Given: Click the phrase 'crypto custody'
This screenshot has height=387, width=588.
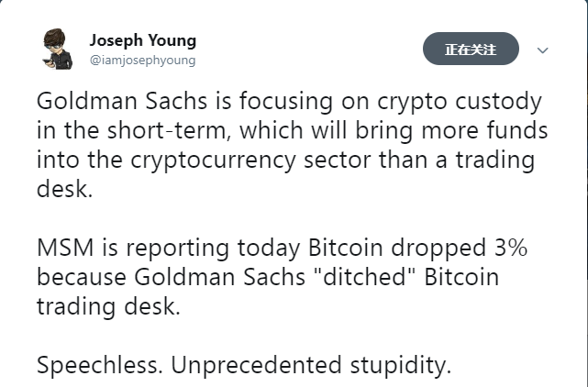Looking at the screenshot, I should coord(460,102).
